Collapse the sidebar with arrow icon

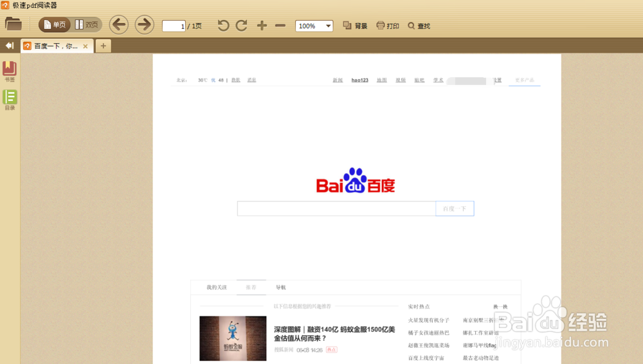(10, 46)
